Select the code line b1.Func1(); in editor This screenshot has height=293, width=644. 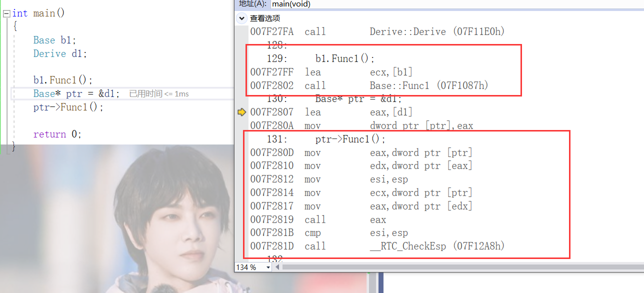pos(63,80)
